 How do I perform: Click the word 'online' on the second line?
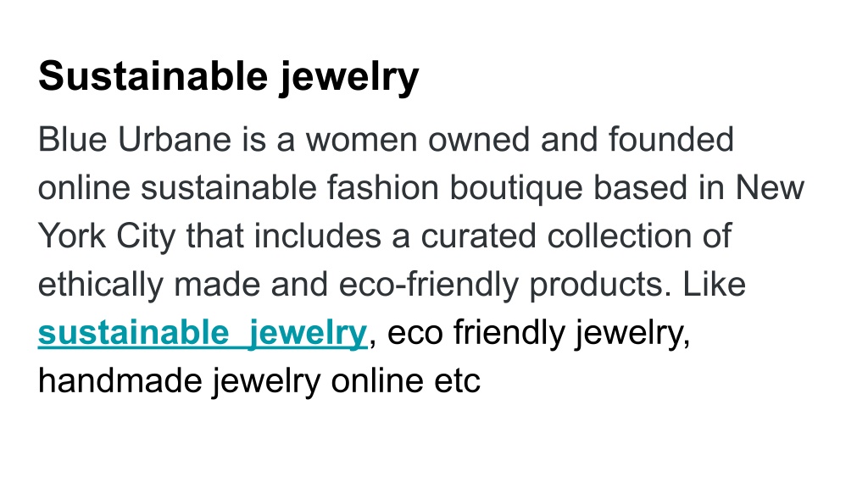pos(84,188)
